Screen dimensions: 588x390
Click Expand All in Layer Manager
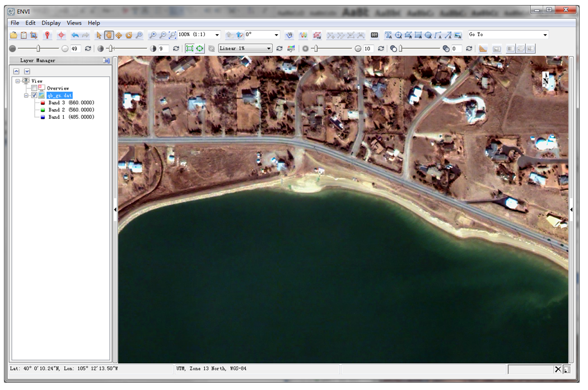tap(27, 71)
